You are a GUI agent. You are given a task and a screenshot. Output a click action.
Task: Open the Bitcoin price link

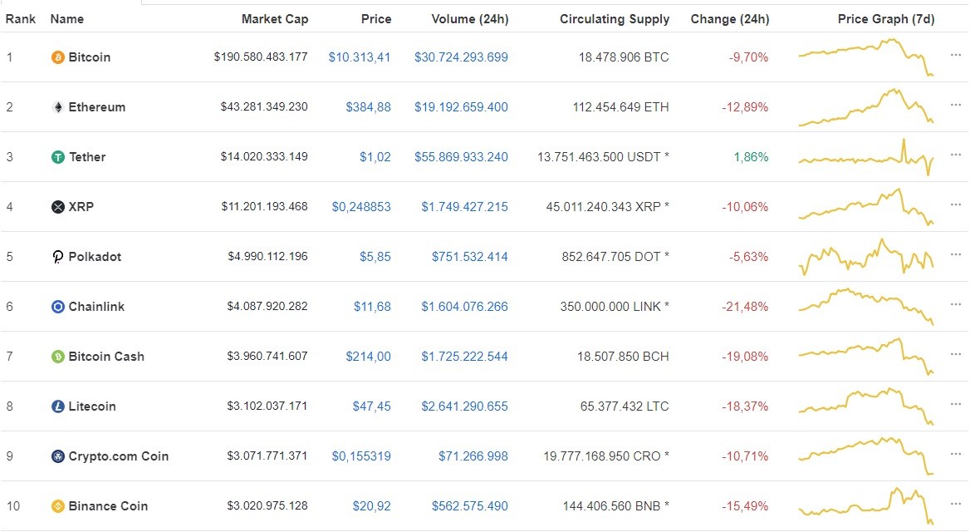tap(360, 57)
